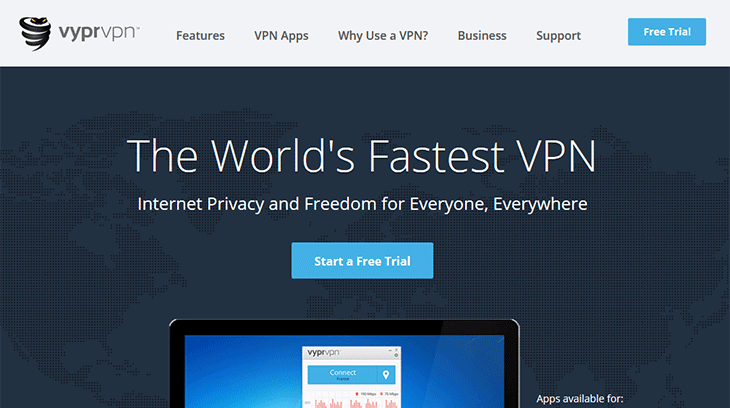The height and width of the screenshot is (408, 730).
Task: Click the vyprvpn title inside the app window
Action: click(324, 353)
